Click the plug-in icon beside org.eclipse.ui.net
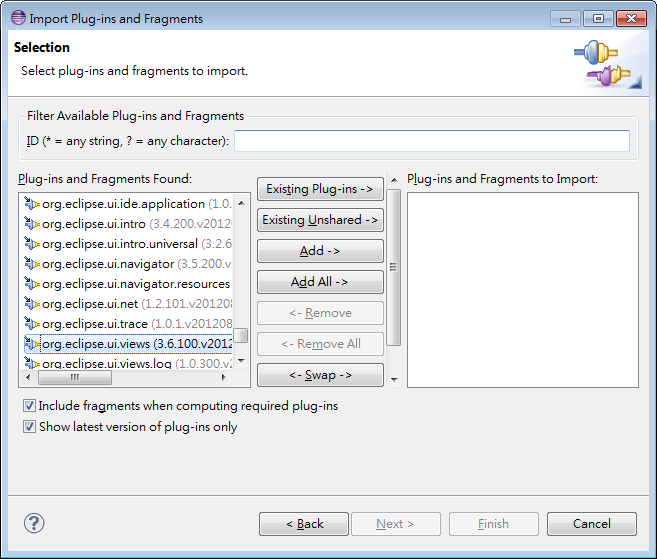Image resolution: width=657 pixels, height=559 pixels. [x=32, y=304]
